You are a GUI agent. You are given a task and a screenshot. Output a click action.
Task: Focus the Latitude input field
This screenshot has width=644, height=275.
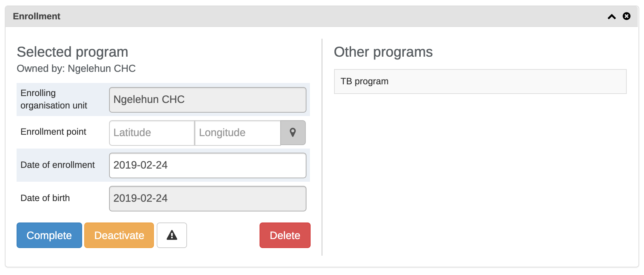[x=152, y=133]
